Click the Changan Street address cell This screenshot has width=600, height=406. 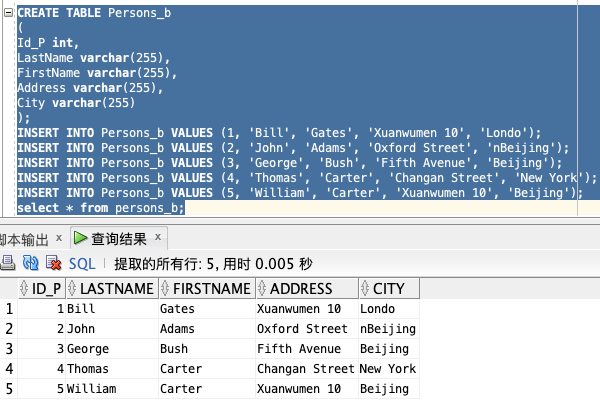click(x=307, y=368)
